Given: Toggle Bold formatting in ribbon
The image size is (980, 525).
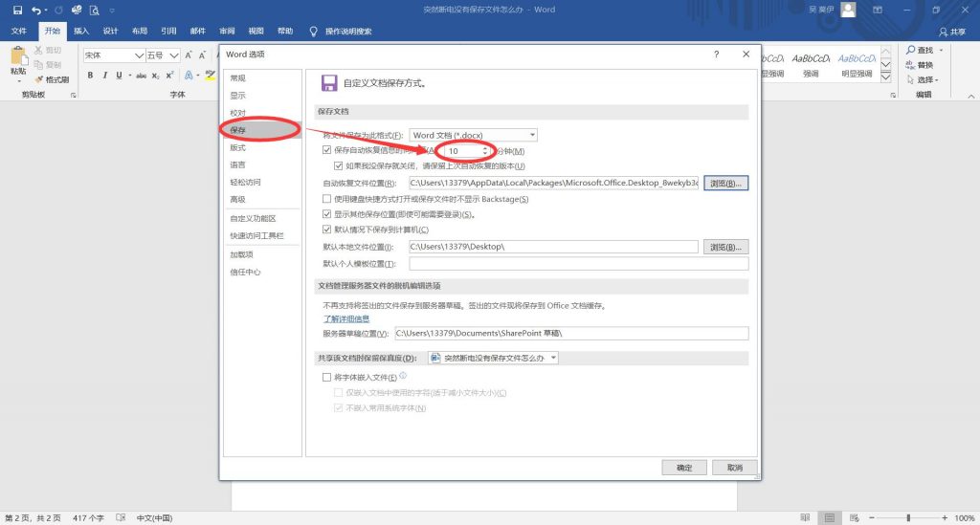Looking at the screenshot, I should click(90, 75).
